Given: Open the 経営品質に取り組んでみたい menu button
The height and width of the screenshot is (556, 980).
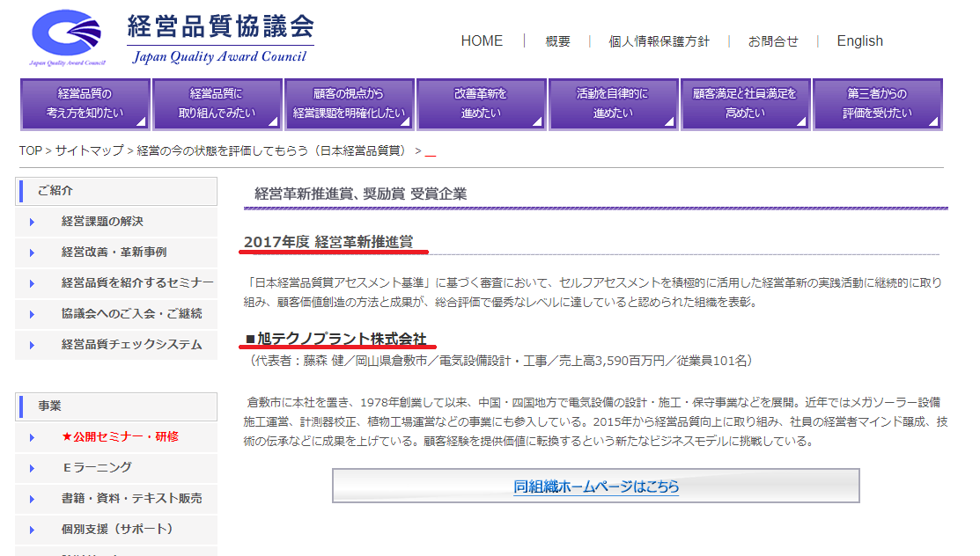Looking at the screenshot, I should point(217,104).
